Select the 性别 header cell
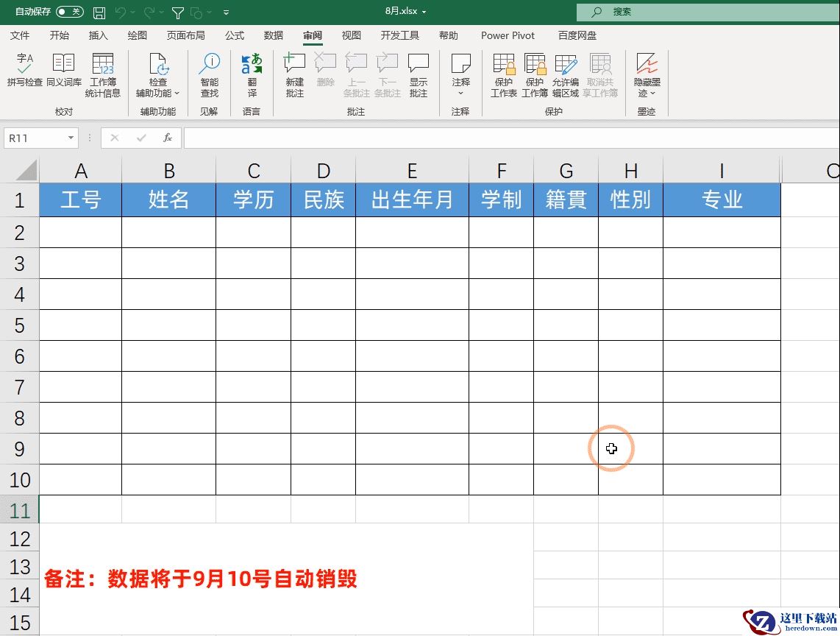840x636 pixels. tap(631, 199)
